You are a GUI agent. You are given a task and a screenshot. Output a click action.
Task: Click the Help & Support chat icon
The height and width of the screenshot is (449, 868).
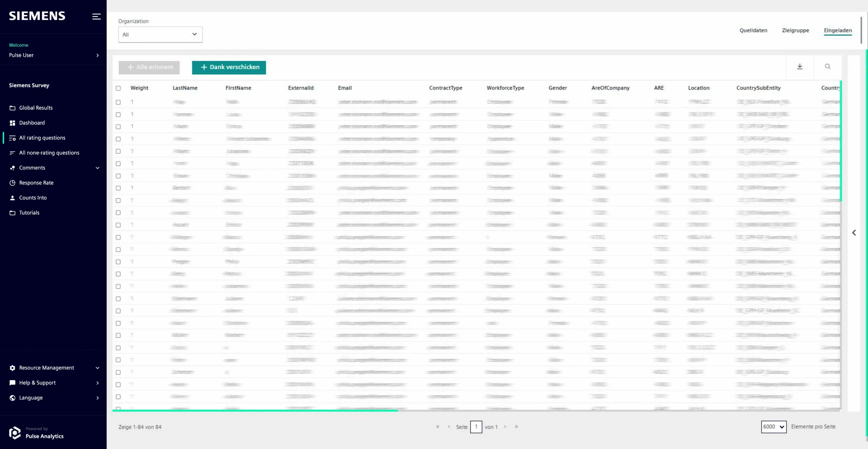pyautogui.click(x=13, y=383)
